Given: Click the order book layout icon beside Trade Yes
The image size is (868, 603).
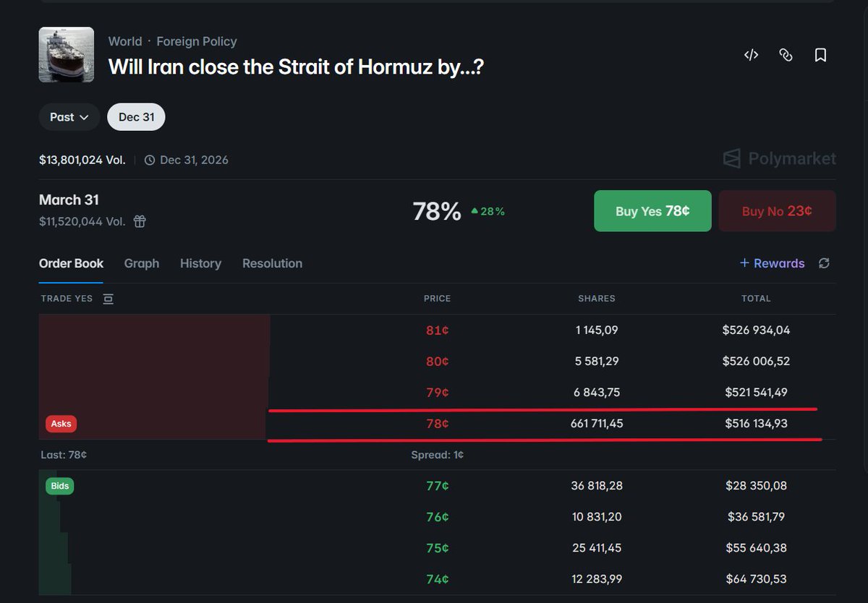Looking at the screenshot, I should click(x=109, y=299).
